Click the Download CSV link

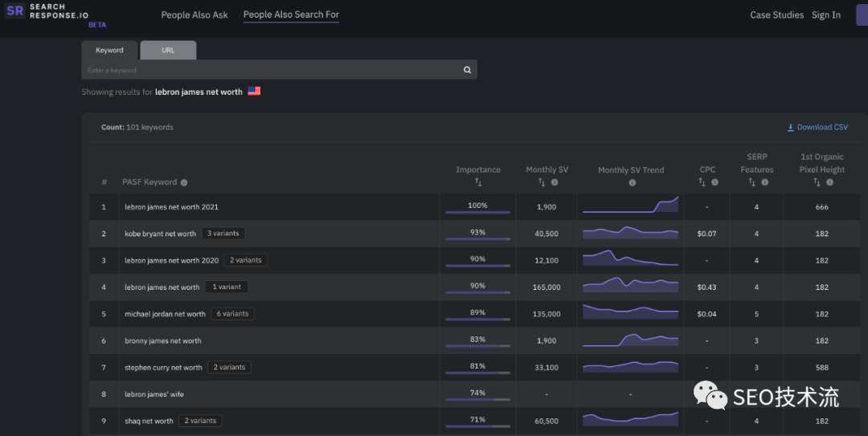click(817, 127)
